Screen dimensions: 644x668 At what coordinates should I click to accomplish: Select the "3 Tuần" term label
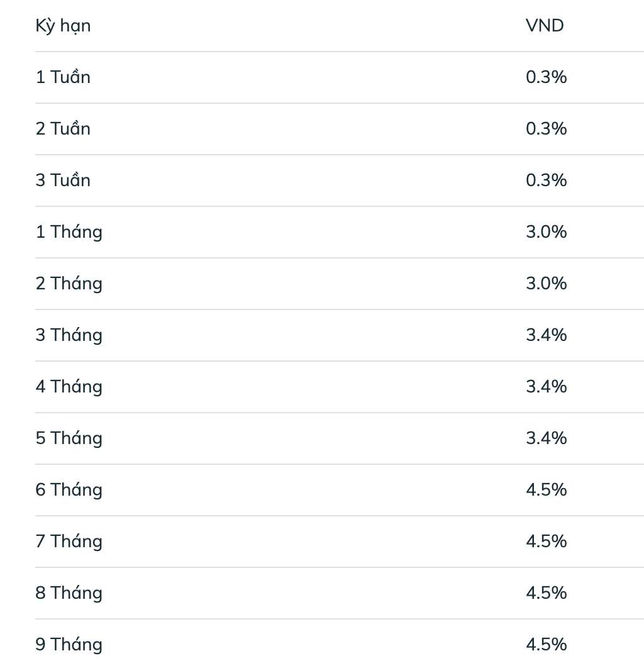pyautogui.click(x=63, y=181)
